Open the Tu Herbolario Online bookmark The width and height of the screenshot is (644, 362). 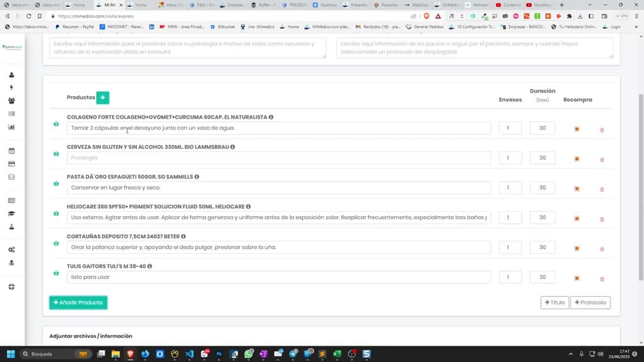coord(574,26)
